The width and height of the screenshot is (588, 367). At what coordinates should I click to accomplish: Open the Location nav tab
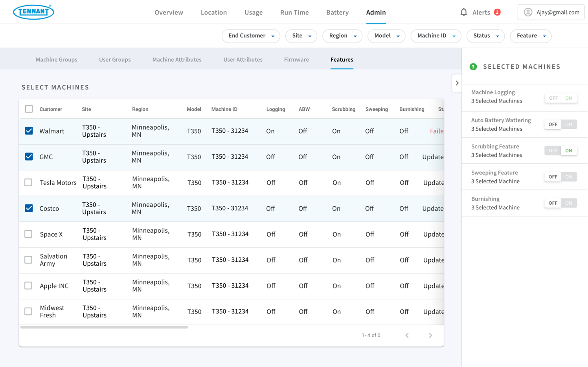(214, 13)
